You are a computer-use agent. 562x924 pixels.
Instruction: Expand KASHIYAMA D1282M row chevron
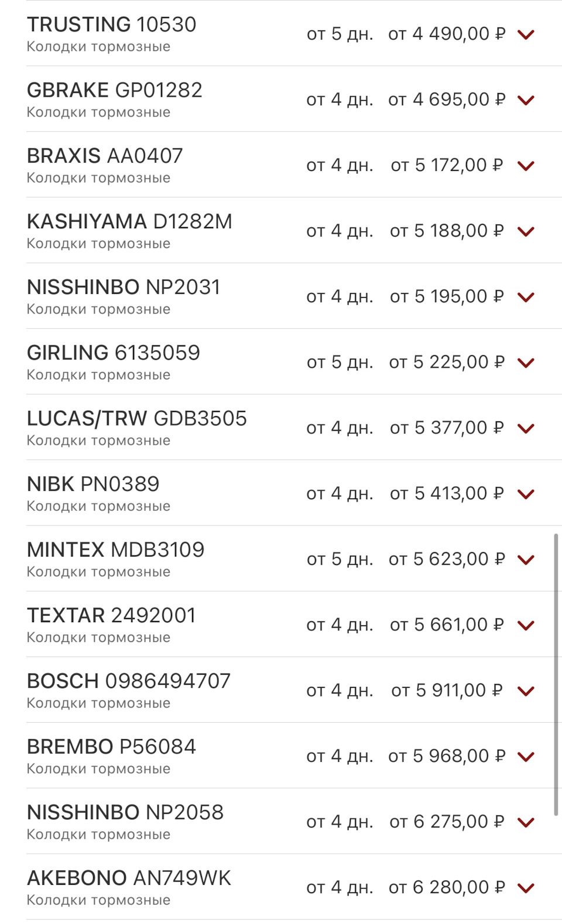(x=526, y=231)
